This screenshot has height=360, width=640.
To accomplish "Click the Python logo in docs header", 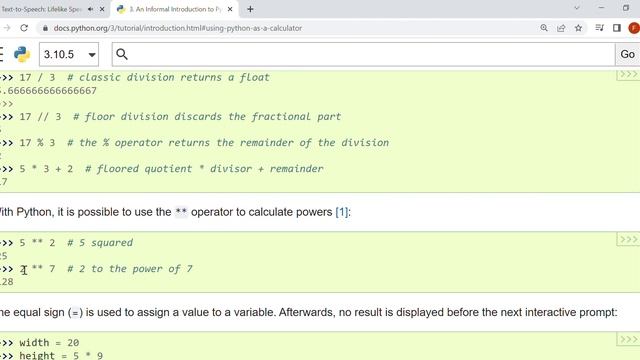I will coord(22,54).
